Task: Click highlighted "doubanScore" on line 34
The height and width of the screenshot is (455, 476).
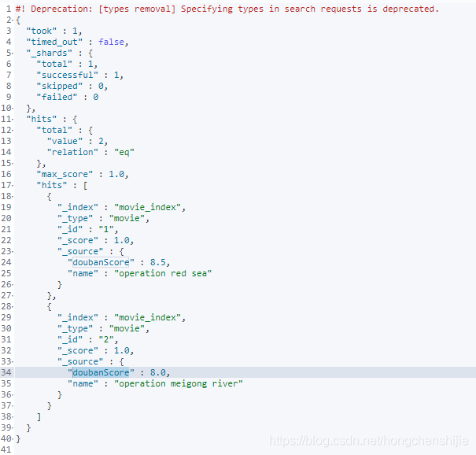Action: [101, 372]
